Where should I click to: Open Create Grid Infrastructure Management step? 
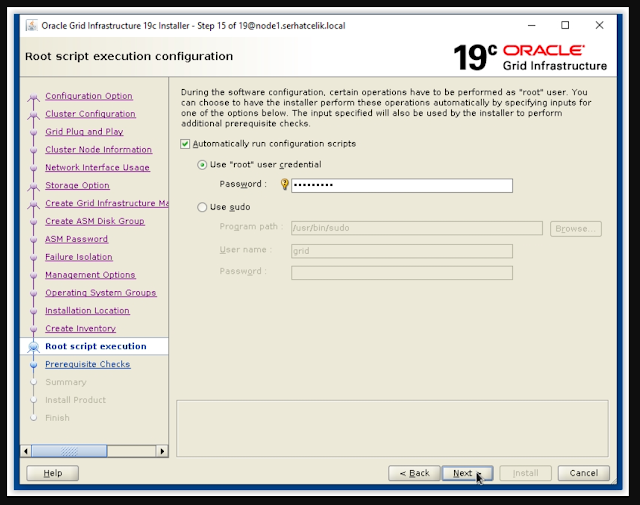click(107, 203)
